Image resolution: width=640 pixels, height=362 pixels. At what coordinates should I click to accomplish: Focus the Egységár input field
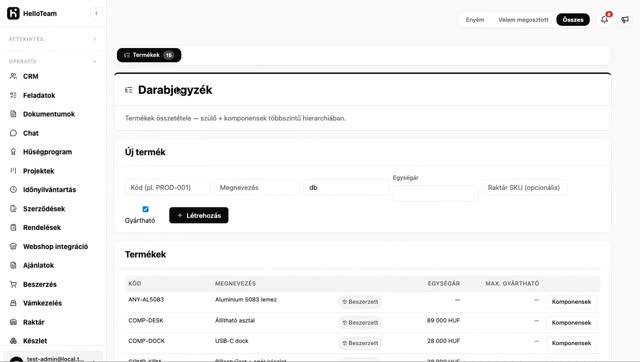tap(435, 193)
